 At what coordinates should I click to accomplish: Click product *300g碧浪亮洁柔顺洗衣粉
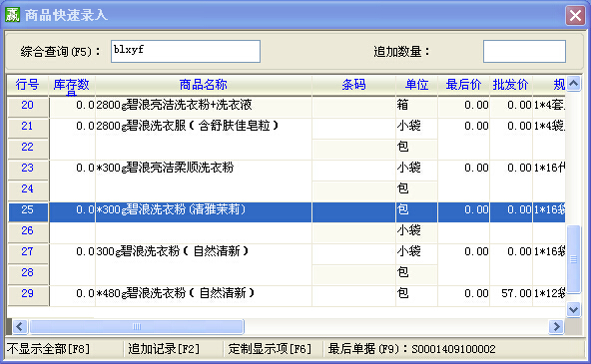point(165,168)
